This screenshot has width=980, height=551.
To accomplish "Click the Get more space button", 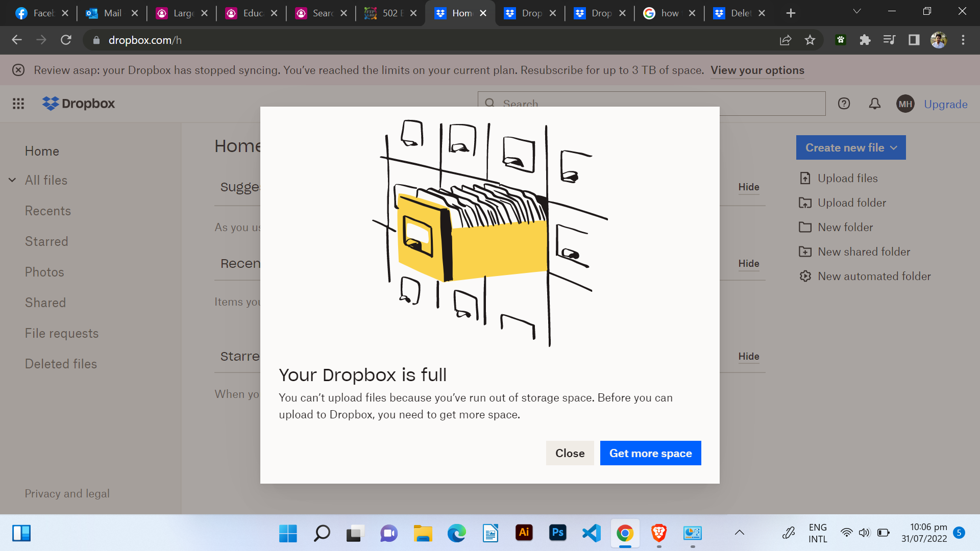I will 650,453.
